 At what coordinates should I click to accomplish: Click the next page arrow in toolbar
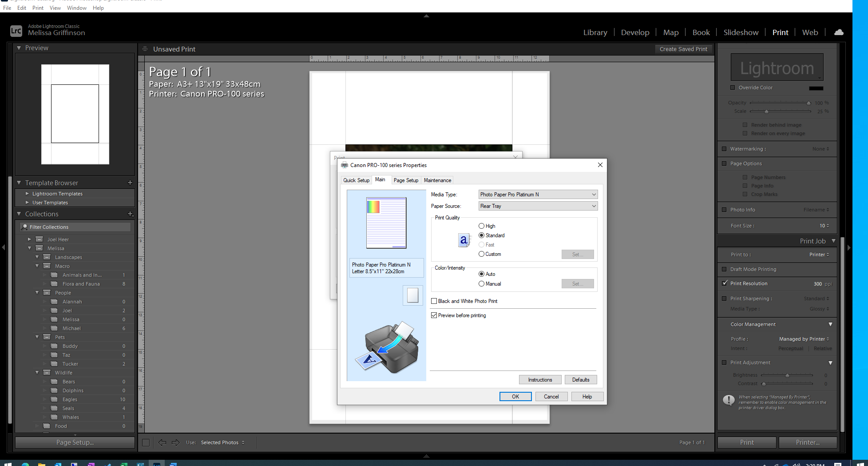pos(176,442)
